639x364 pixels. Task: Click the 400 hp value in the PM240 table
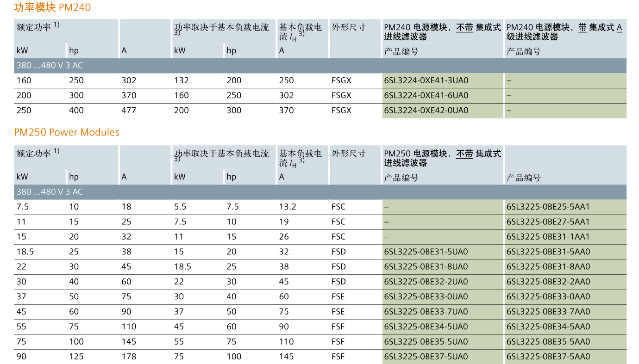[x=76, y=111]
